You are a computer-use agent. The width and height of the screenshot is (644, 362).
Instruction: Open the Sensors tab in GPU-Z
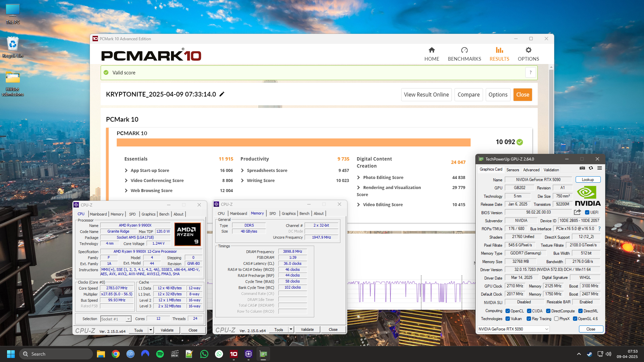coord(513,170)
